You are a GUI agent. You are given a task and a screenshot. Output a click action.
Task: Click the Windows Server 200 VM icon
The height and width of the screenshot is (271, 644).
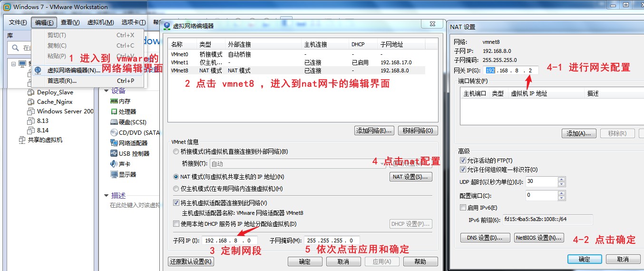31,111
